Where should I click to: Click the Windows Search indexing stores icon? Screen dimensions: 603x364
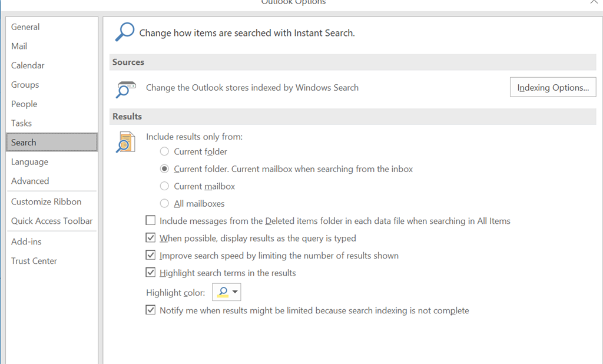126,90
